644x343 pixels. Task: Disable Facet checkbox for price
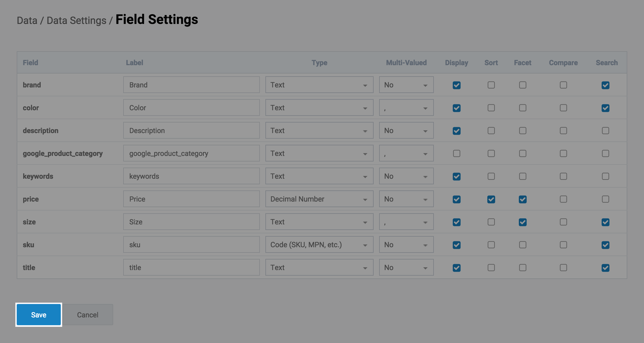(522, 199)
